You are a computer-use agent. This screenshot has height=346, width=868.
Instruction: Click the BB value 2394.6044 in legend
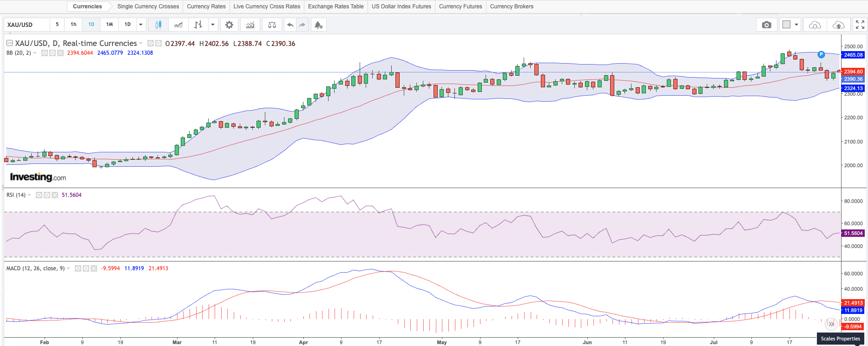(x=80, y=53)
